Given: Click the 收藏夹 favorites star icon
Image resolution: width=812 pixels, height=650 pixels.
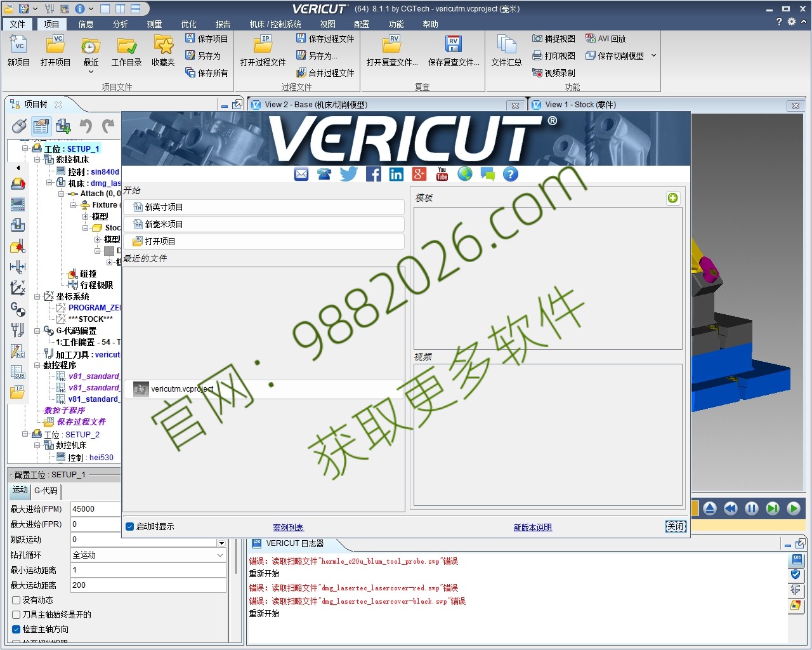Looking at the screenshot, I should tap(163, 51).
